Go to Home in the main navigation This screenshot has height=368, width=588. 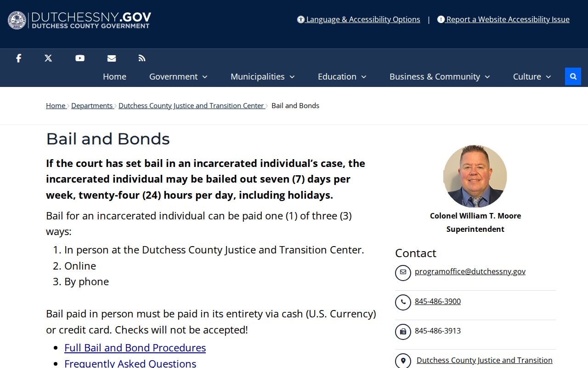point(114,76)
